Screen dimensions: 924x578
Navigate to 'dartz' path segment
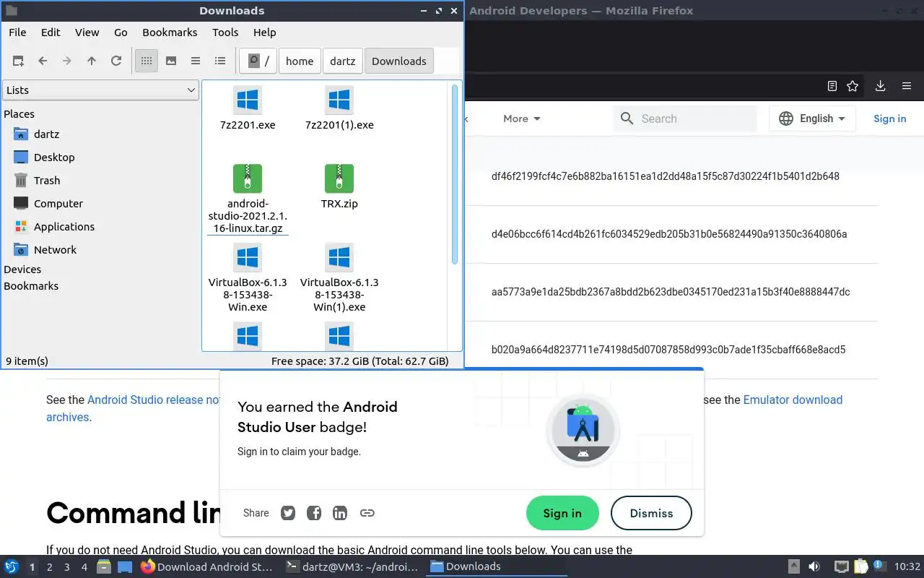pos(343,61)
